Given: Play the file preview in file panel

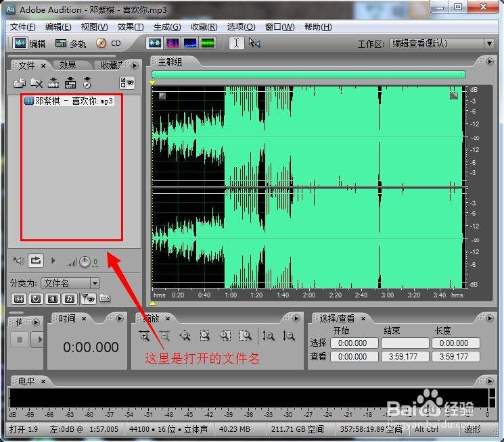Looking at the screenshot, I should (53, 260).
